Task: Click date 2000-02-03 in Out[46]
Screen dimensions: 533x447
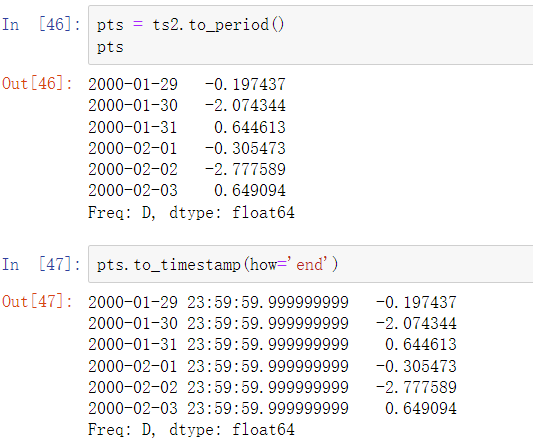Action: tap(133, 190)
